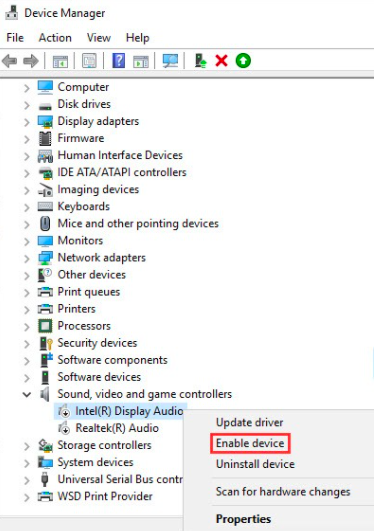Expand the System devices node
Viewport: 374px width, 531px height.
(27, 463)
